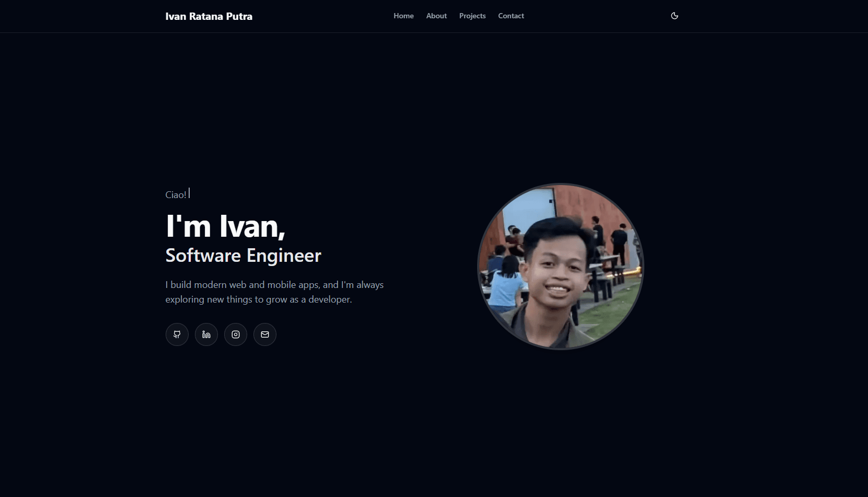Toggle dark mode using the moon button

(x=674, y=16)
